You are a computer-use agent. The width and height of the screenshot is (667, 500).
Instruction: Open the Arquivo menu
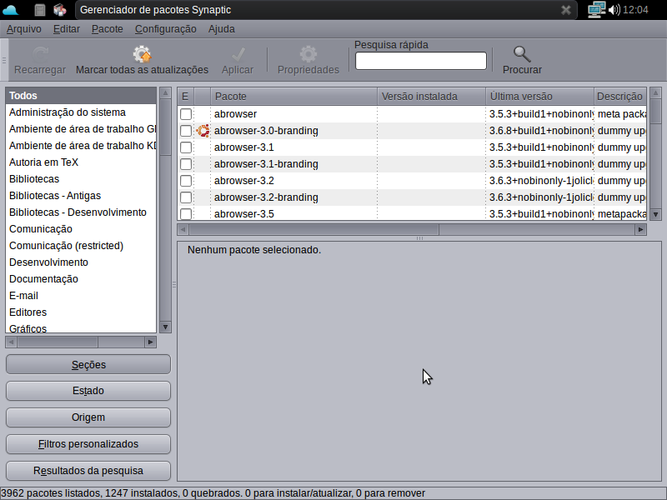[x=24, y=29]
